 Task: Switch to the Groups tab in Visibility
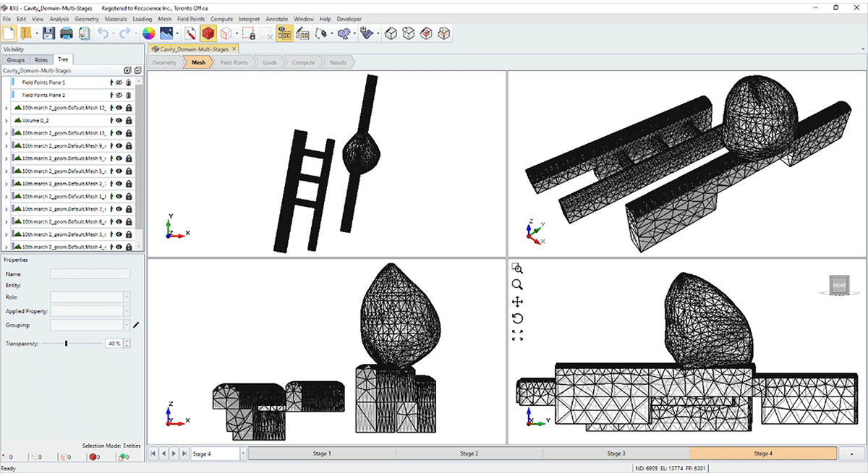tap(16, 60)
